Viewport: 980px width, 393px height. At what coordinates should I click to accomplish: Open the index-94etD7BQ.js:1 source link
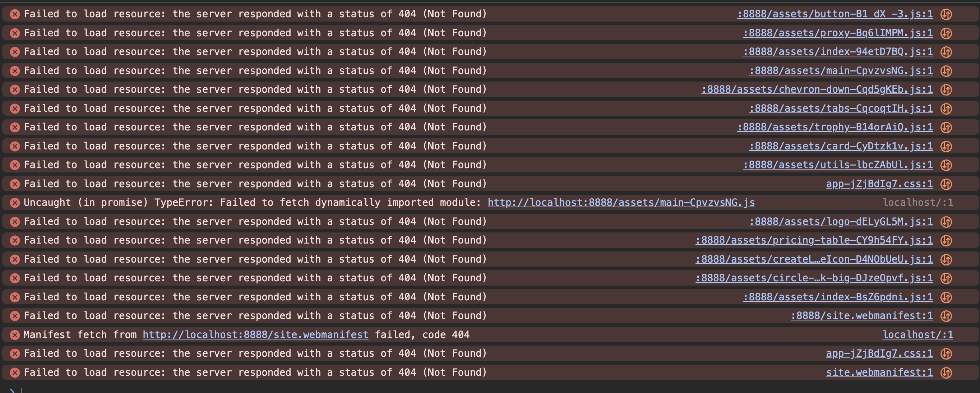tap(838, 52)
